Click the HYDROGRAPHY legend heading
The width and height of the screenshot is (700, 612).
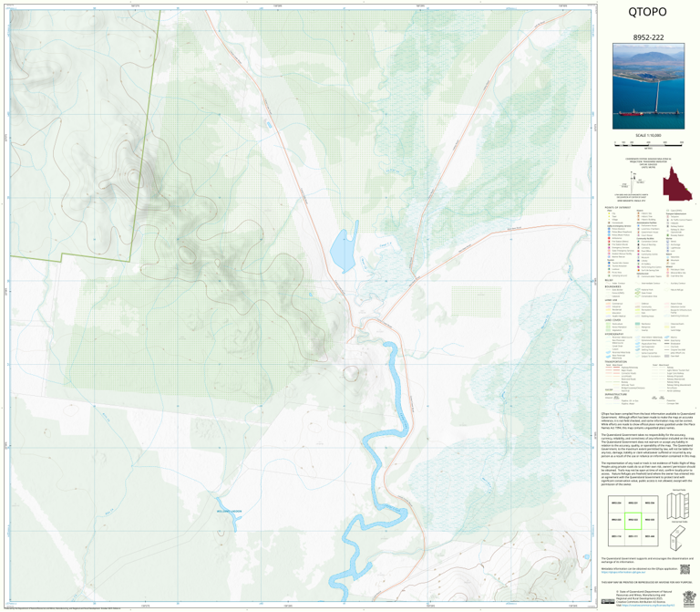pos(614,334)
